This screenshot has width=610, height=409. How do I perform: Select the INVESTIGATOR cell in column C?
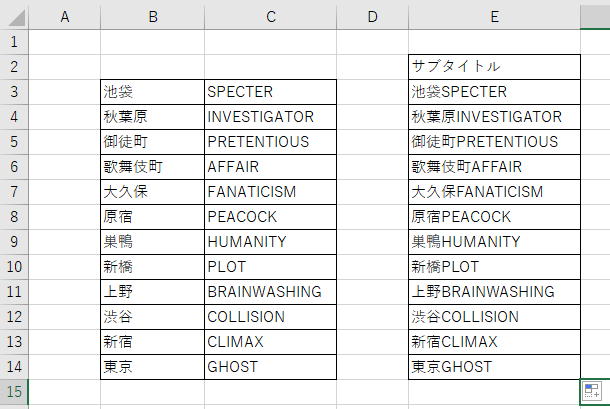(x=270, y=117)
